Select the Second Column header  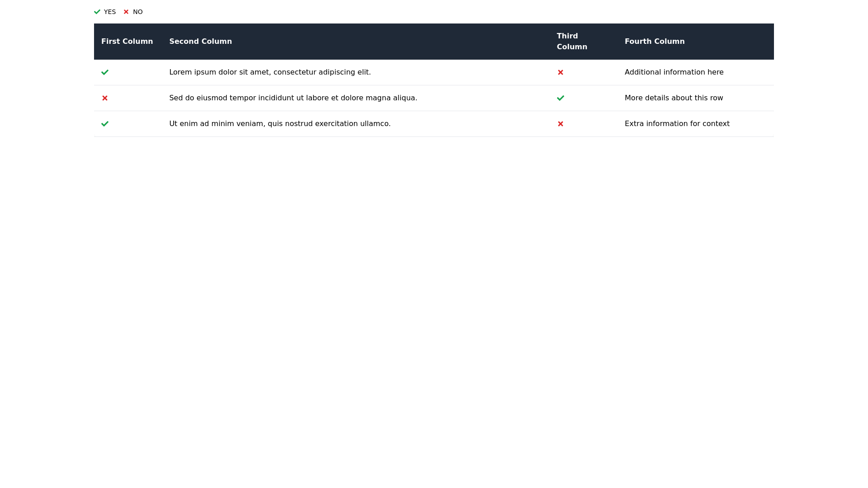coord(200,41)
